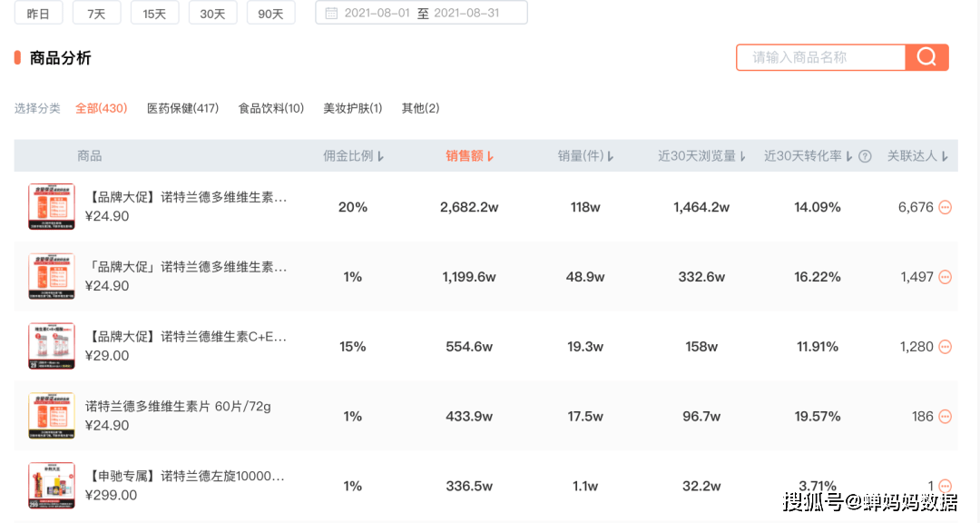The image size is (980, 523).
Task: Click the product name search input
Action: [x=821, y=57]
